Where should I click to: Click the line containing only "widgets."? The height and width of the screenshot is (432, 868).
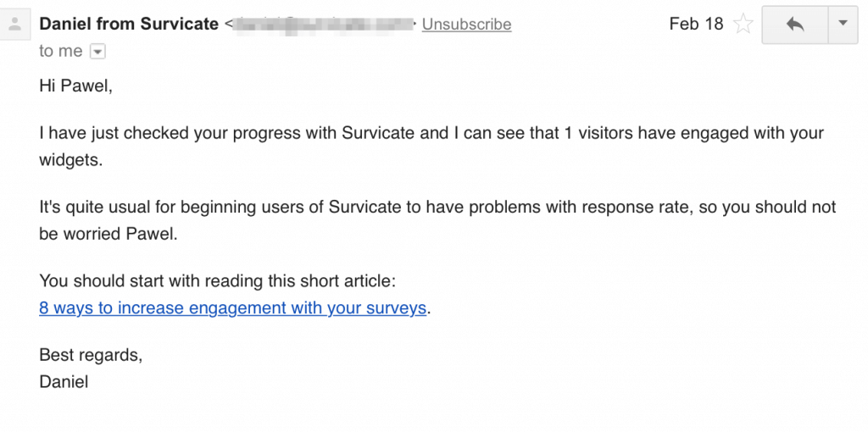click(x=71, y=160)
